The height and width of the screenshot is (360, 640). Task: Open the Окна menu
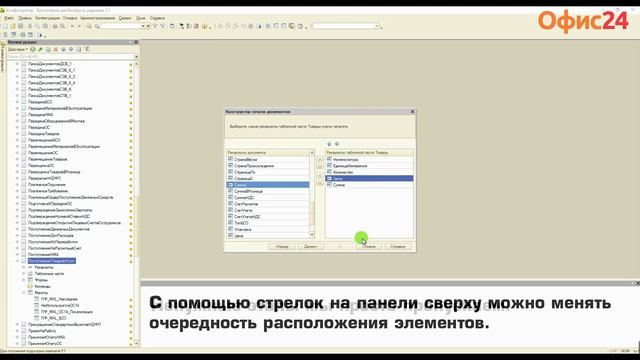(x=140, y=18)
